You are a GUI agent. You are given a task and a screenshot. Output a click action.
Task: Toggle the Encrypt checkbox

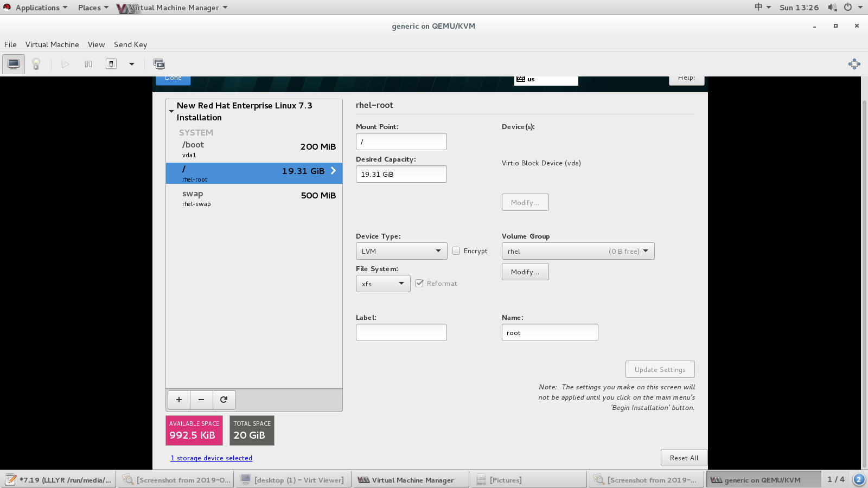pyautogui.click(x=456, y=251)
